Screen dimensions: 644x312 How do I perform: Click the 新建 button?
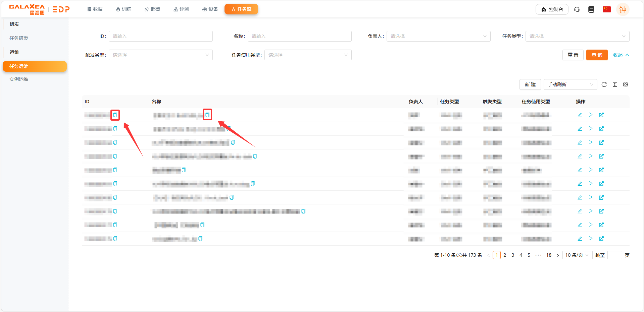pyautogui.click(x=530, y=84)
